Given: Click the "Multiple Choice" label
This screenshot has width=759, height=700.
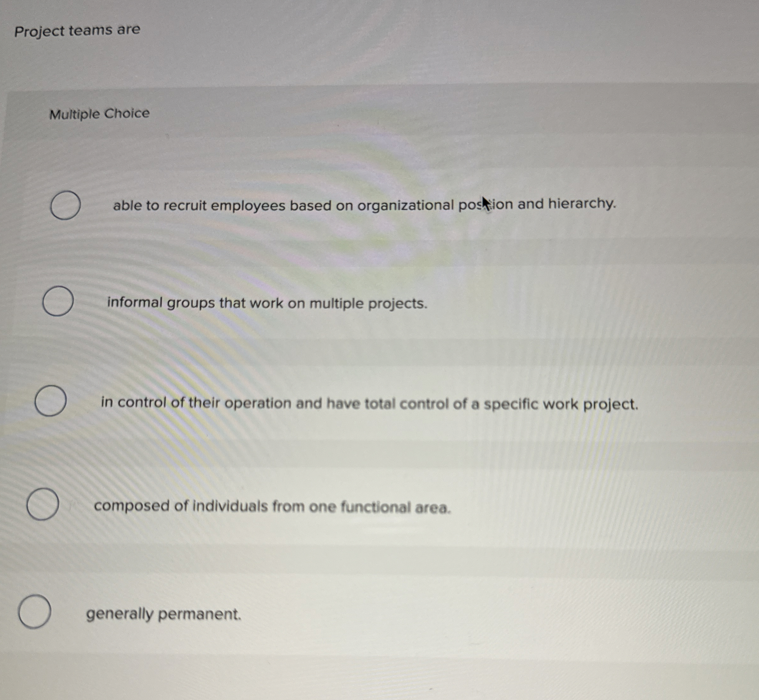Looking at the screenshot, I should pos(99,113).
